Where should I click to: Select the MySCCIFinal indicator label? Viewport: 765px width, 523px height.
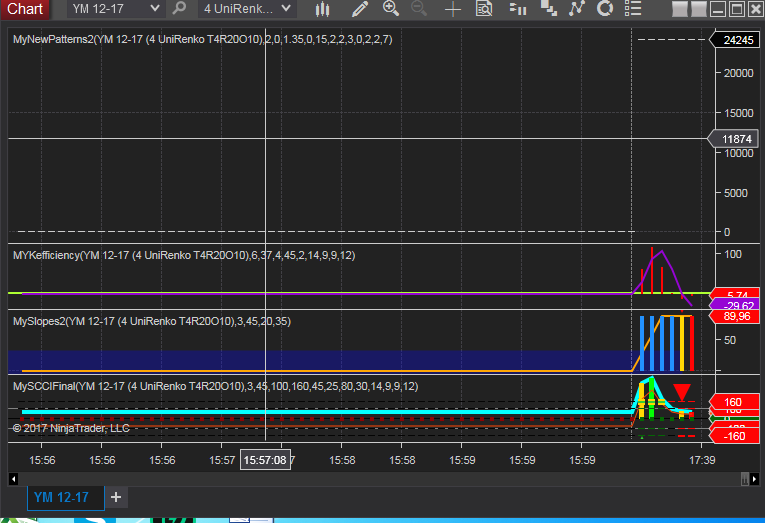click(x=215, y=386)
